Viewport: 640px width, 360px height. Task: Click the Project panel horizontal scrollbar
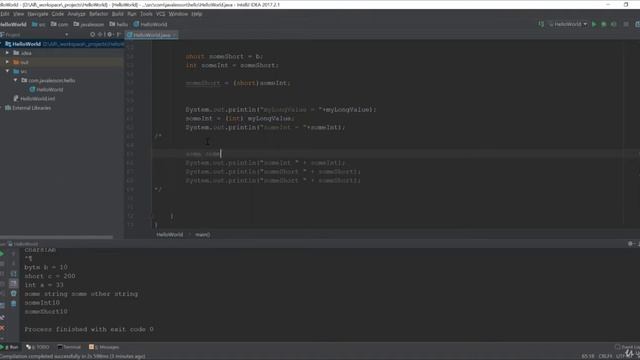point(56,237)
